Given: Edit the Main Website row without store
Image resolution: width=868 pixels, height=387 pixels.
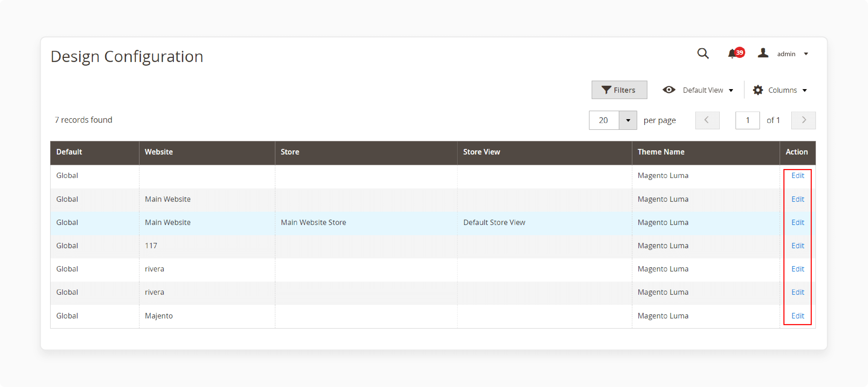Looking at the screenshot, I should click(x=798, y=199).
